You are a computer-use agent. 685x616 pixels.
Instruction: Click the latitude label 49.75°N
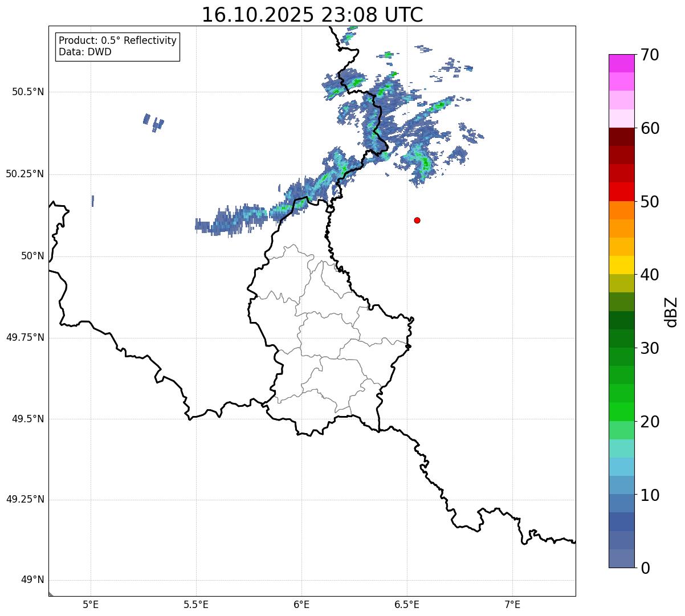click(25, 337)
